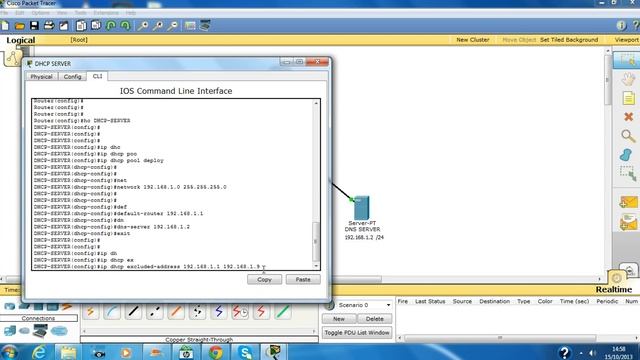Click the Copy icon in main toolbar
640x360 pixels.
pyautogui.click(x=81, y=26)
